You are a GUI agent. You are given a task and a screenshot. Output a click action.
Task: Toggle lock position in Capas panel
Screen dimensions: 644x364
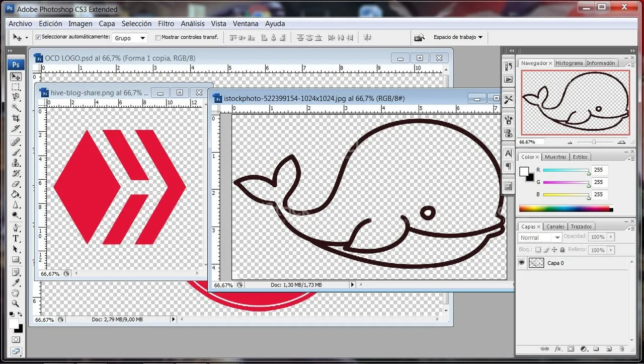(x=554, y=250)
